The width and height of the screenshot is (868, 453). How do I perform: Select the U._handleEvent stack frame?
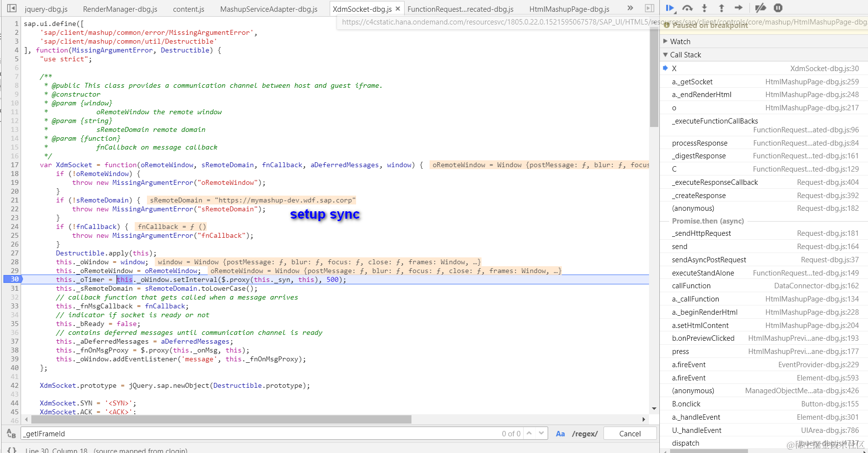click(x=764, y=430)
